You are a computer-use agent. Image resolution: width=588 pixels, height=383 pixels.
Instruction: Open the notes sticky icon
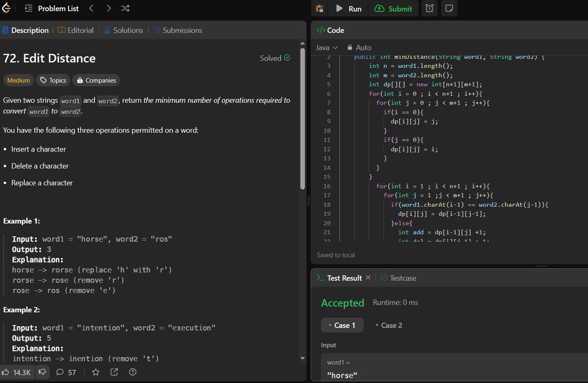448,8
